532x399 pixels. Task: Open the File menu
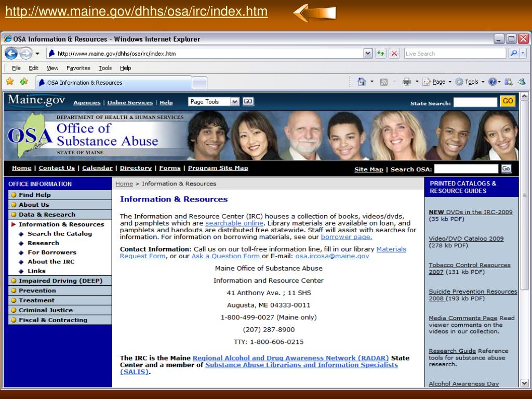[x=16, y=68]
